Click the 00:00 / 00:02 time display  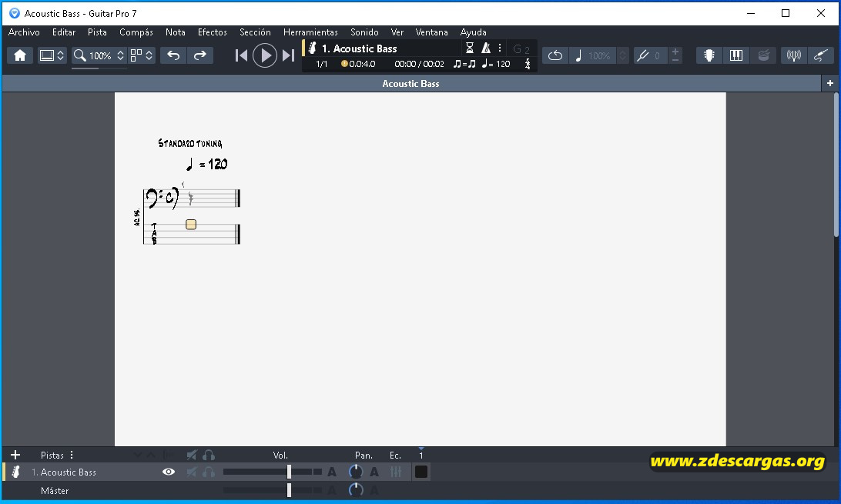click(x=419, y=64)
